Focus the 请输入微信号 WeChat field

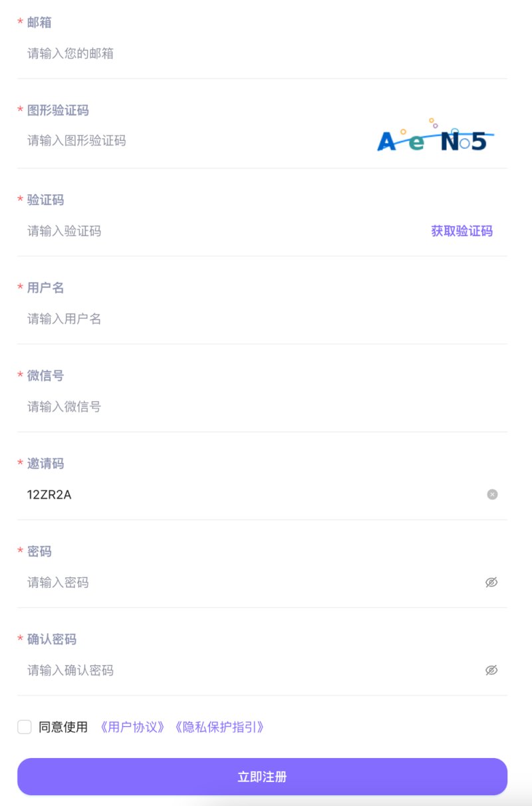[262, 406]
